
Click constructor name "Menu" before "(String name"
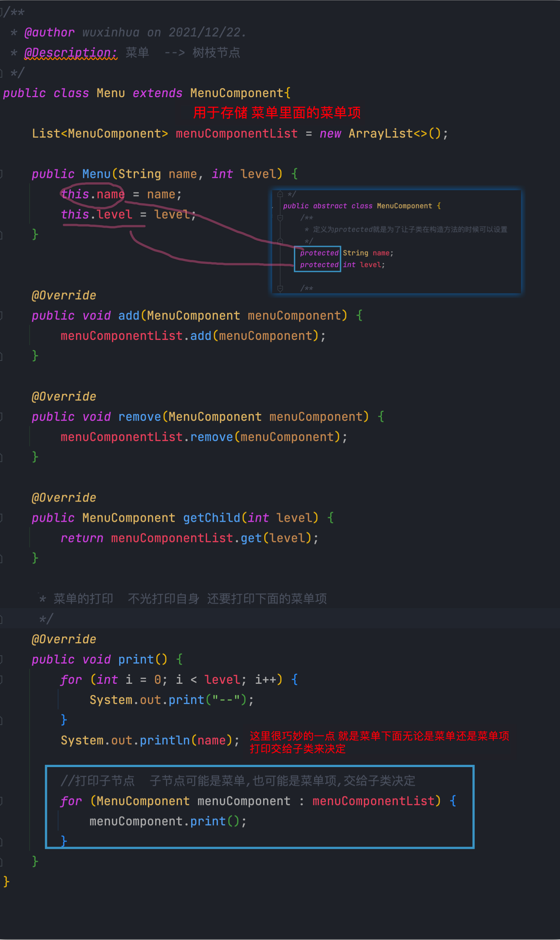tap(96, 174)
